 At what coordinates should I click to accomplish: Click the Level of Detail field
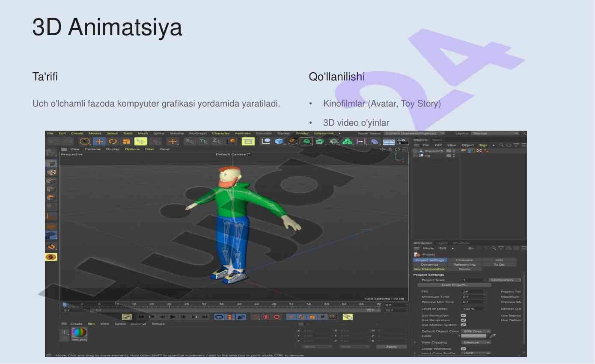(473, 309)
